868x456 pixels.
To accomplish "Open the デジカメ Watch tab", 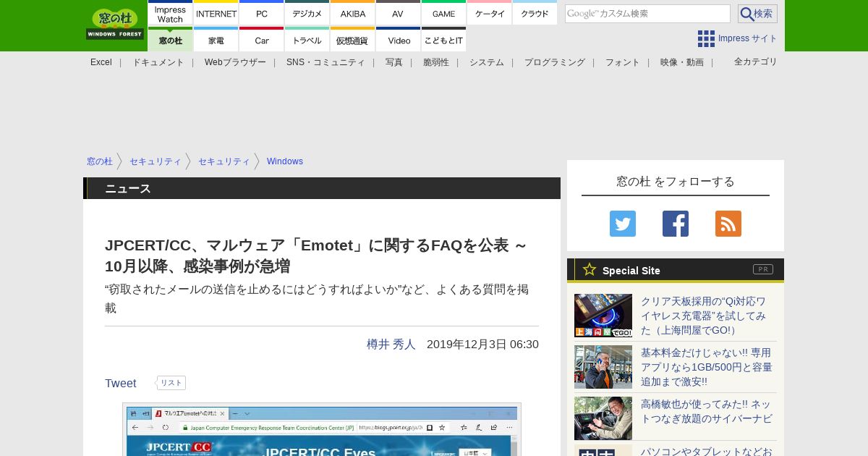I will pos(307,13).
